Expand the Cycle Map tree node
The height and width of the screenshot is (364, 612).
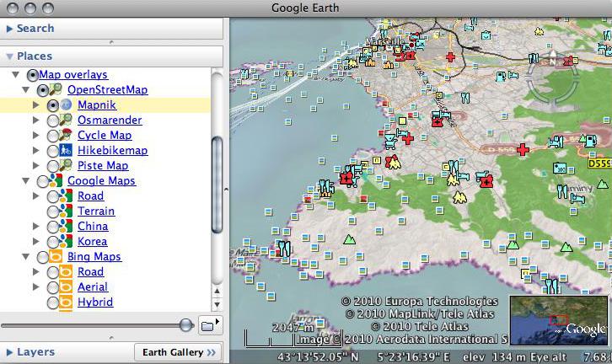[36, 135]
